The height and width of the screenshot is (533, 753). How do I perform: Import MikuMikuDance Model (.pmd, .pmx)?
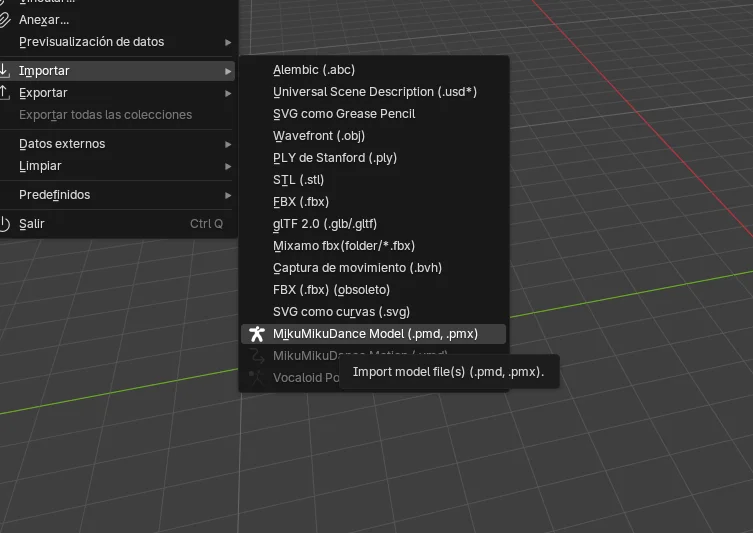(x=374, y=334)
